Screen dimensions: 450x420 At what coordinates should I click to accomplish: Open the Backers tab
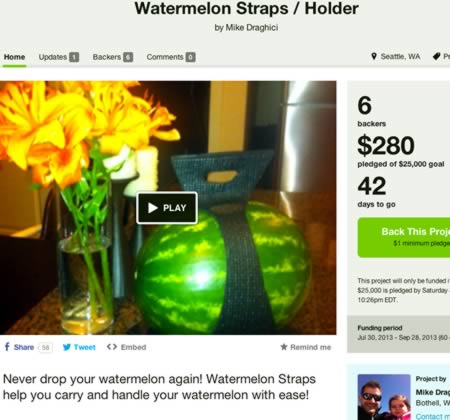[x=107, y=57]
